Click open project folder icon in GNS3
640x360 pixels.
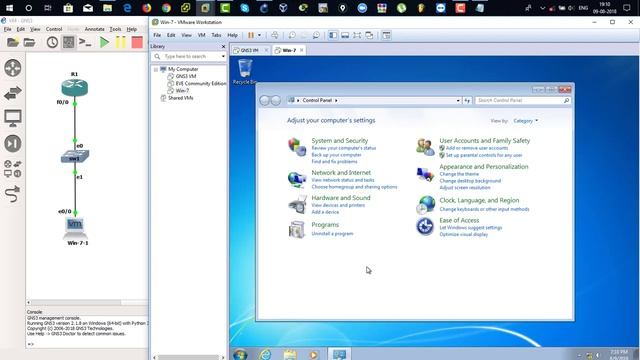pyautogui.click(x=29, y=42)
